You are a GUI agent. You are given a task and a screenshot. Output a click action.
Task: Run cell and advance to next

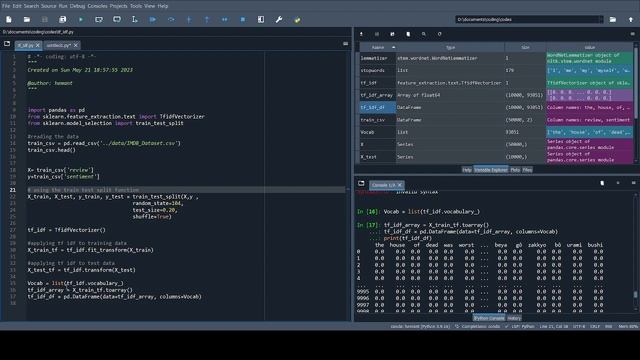[117, 19]
